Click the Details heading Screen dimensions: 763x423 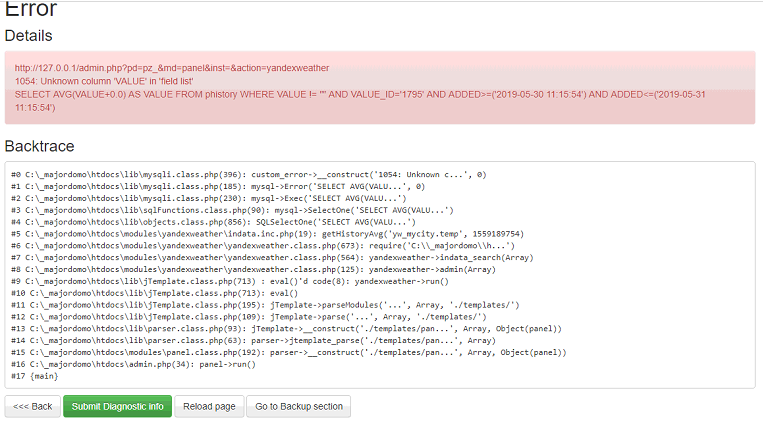click(x=28, y=36)
